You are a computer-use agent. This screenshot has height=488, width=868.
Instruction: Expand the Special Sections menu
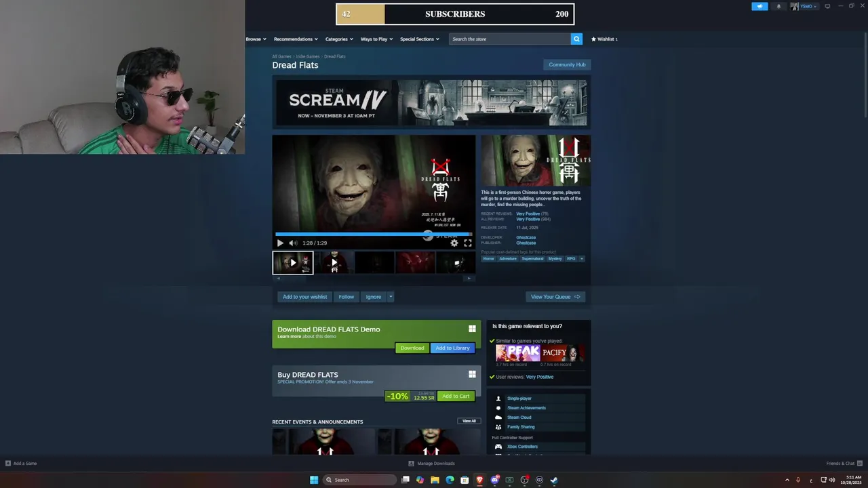[419, 39]
